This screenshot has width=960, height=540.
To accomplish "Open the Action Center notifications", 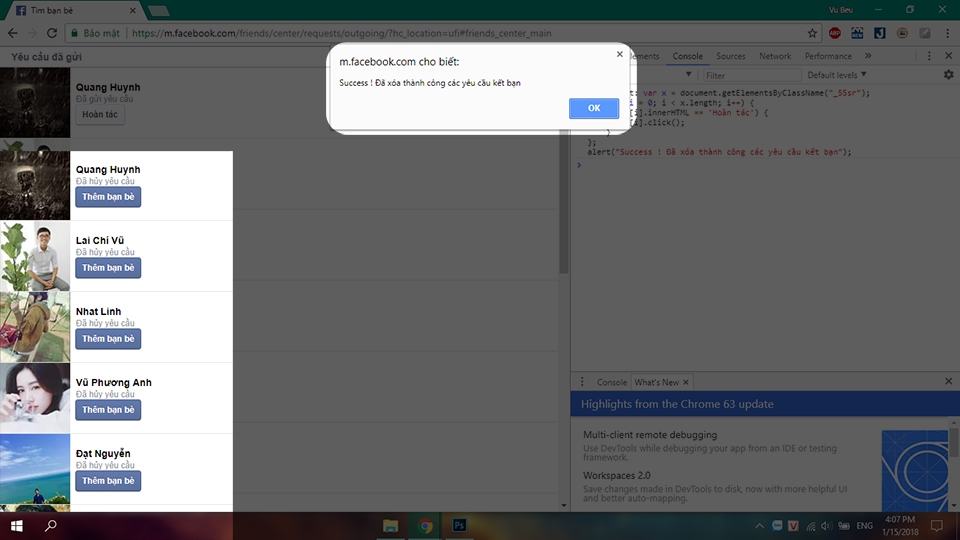I will click(937, 526).
